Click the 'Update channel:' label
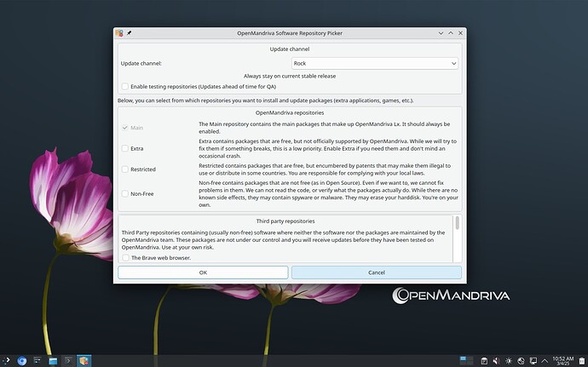 pyautogui.click(x=141, y=63)
